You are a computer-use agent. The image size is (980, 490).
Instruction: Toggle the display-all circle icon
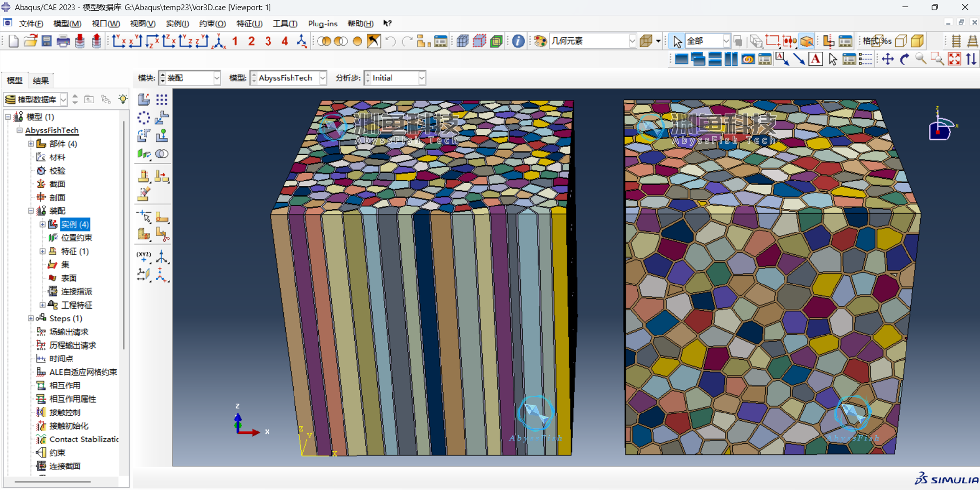coord(357,41)
